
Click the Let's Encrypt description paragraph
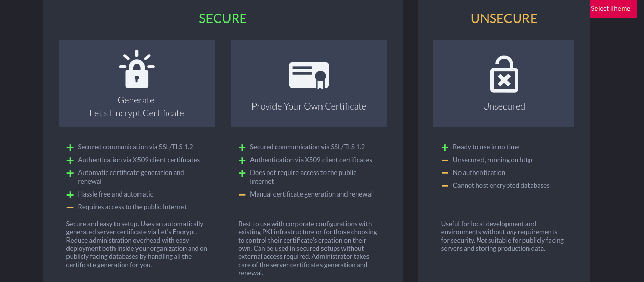coord(136,245)
